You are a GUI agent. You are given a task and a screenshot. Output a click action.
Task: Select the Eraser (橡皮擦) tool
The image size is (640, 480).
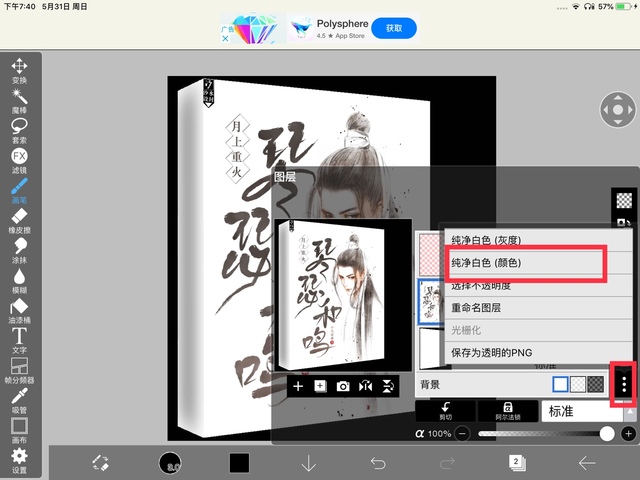19,218
